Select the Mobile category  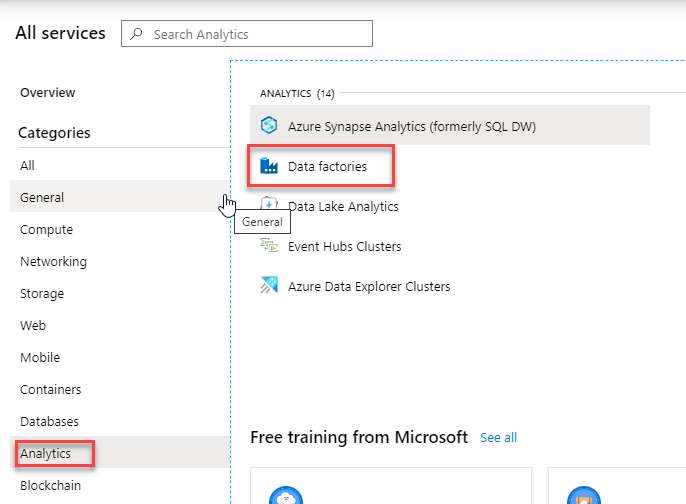click(x=120, y=357)
